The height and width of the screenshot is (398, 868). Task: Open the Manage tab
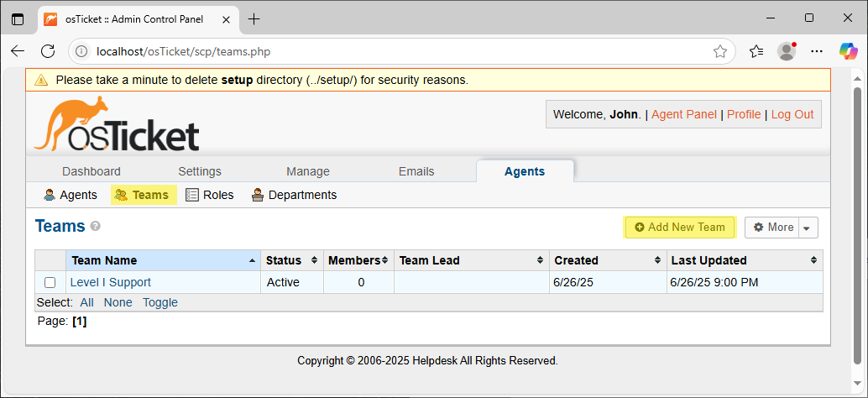click(x=308, y=171)
